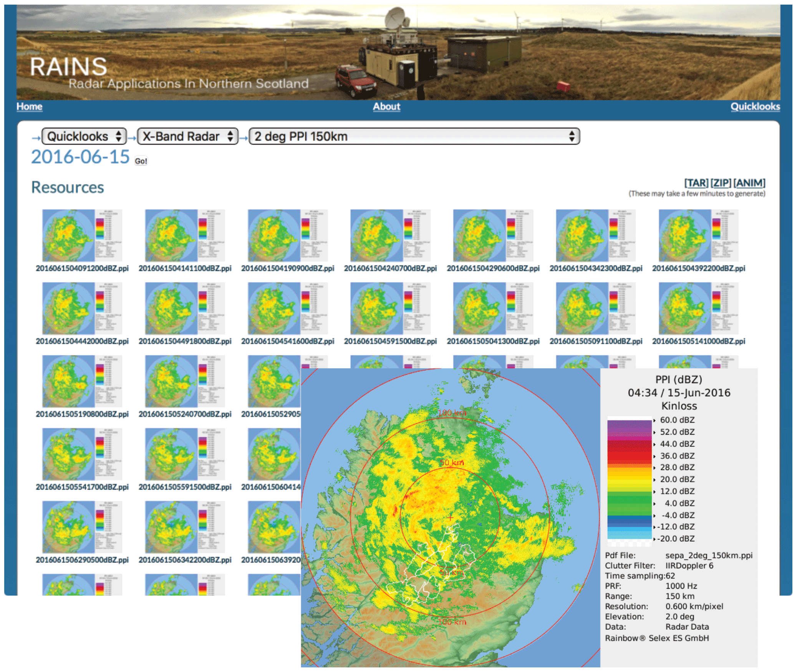The image size is (797, 672).
Task: Open the Quicklooks dropdown selector
Action: point(84,136)
